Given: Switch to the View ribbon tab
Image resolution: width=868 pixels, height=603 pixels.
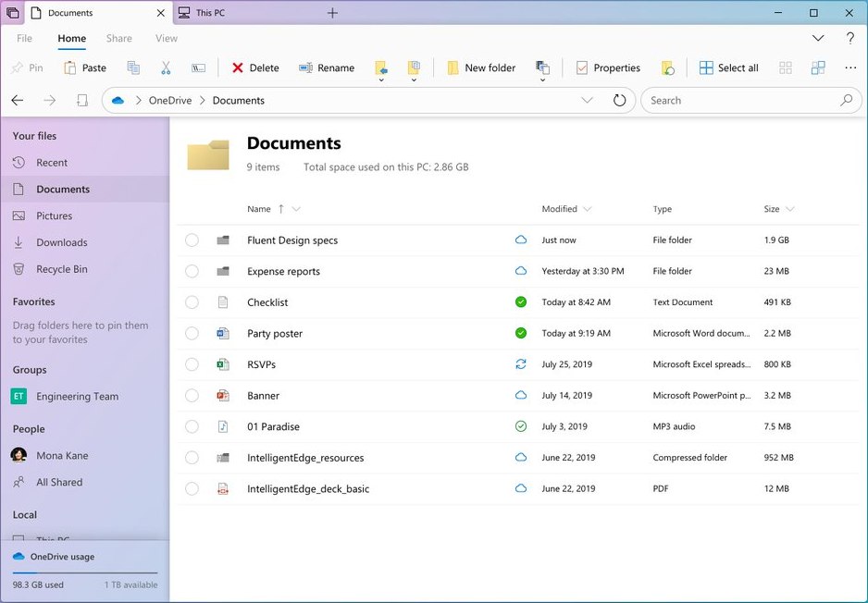Looking at the screenshot, I should (x=166, y=38).
